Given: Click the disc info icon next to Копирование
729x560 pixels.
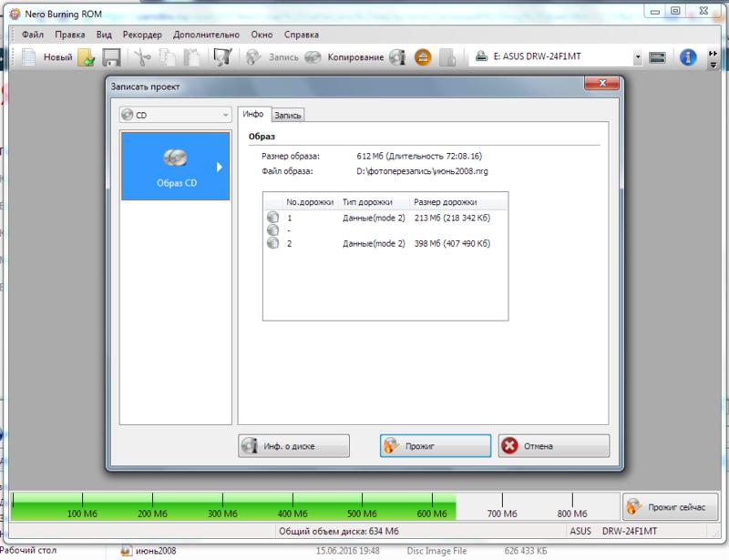Looking at the screenshot, I should pyautogui.click(x=397, y=57).
